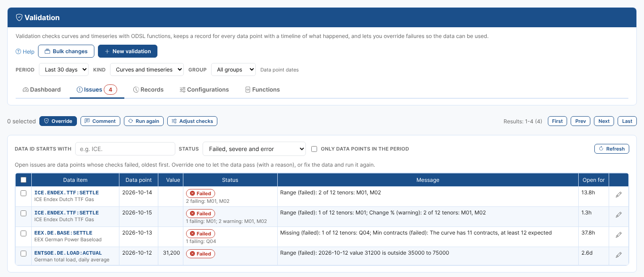Viewport: 644px width, 277px height.
Task: Tick the select-all checkbox in table header
Action: tap(24, 180)
